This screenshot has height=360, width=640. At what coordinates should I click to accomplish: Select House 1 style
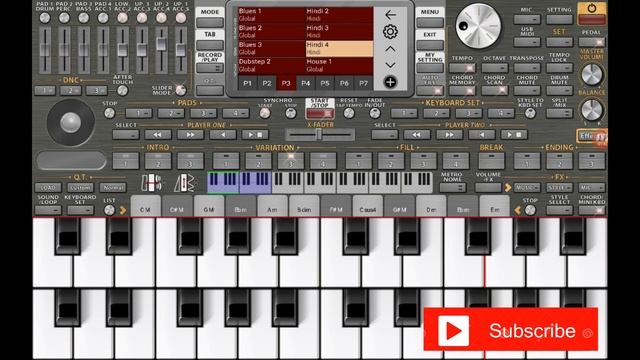click(339, 65)
